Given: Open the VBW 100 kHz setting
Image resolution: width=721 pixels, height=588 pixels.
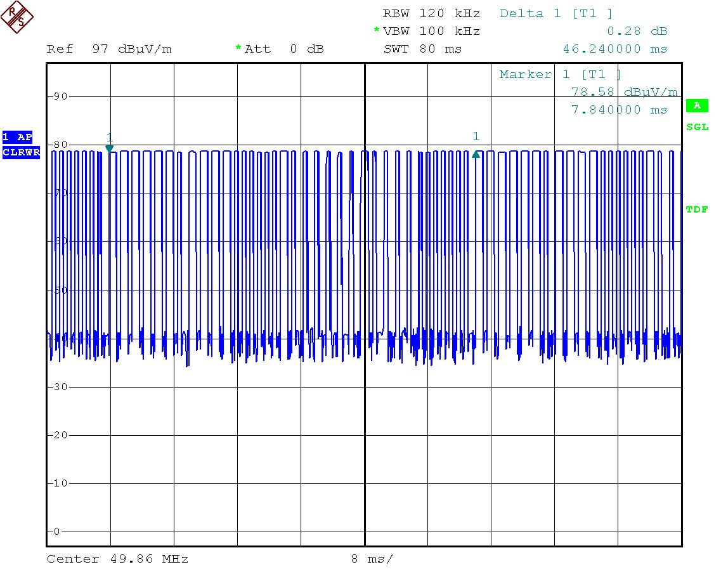Looking at the screenshot, I should pos(431,31).
